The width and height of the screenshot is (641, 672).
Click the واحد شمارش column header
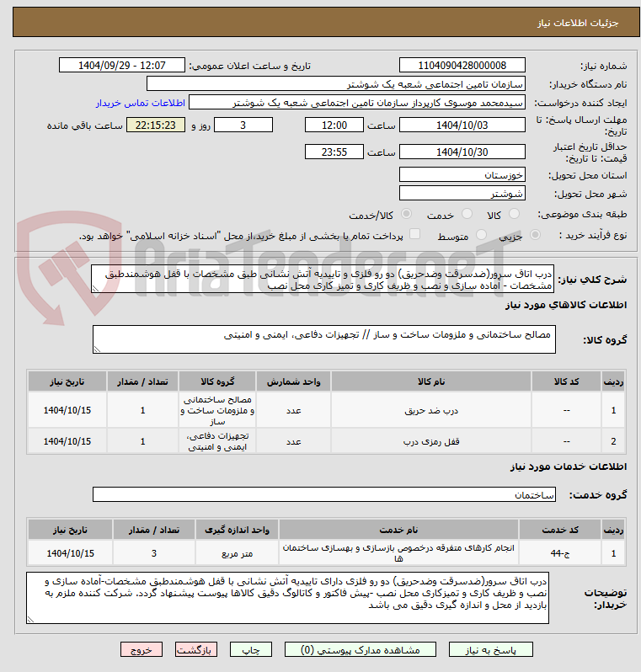pyautogui.click(x=293, y=381)
